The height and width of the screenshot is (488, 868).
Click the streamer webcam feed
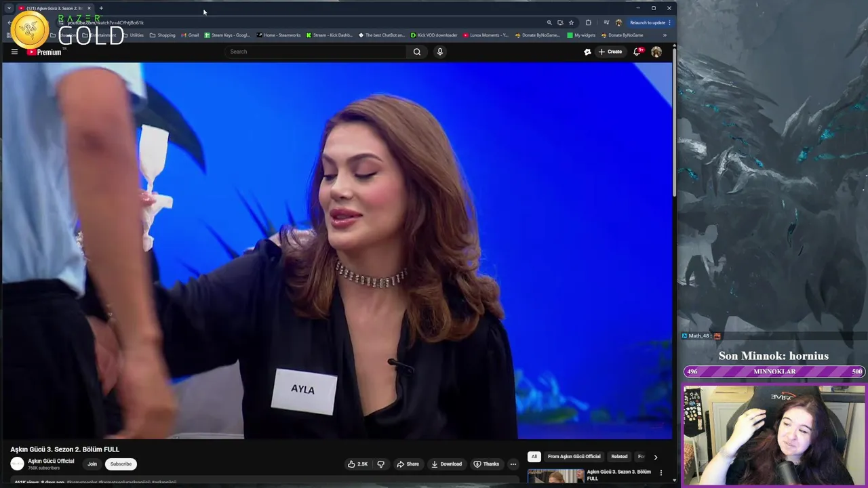click(774, 435)
